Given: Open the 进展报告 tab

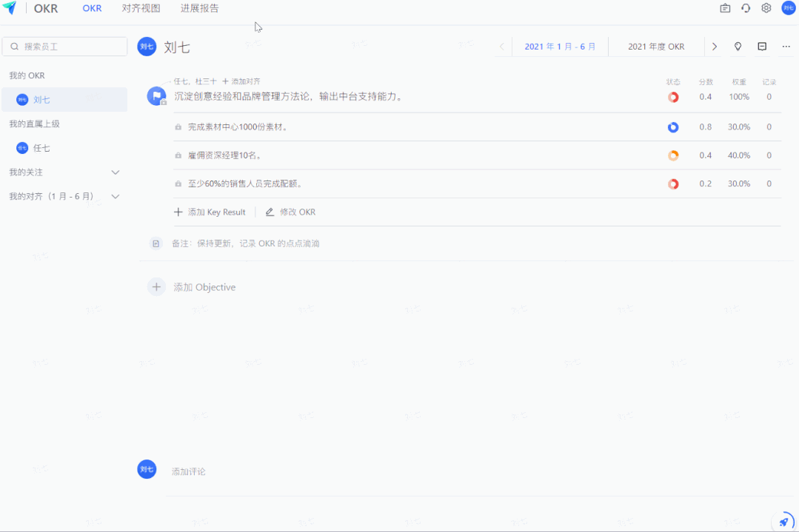Looking at the screenshot, I should 198,8.
